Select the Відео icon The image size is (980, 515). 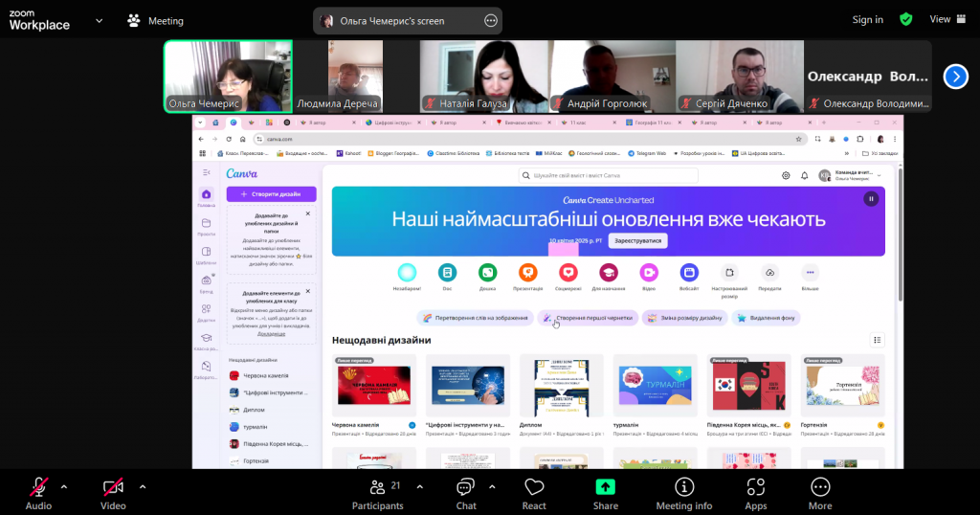pyautogui.click(x=649, y=273)
